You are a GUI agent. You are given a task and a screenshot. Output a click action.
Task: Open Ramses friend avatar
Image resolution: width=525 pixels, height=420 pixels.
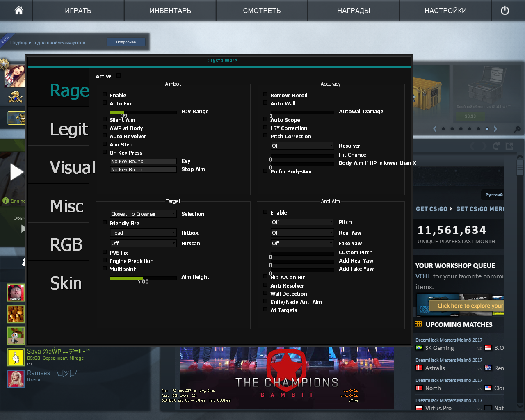[x=16, y=378]
